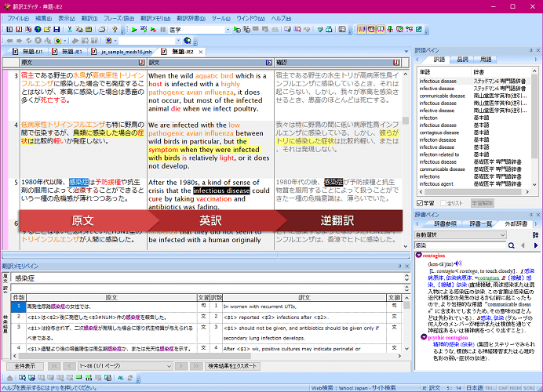
Task: Click the cut scissors icon
Action: click(71, 30)
